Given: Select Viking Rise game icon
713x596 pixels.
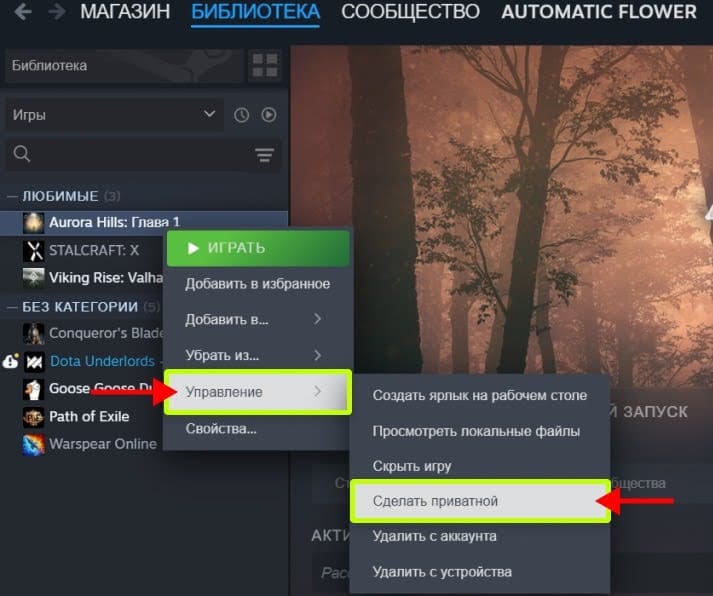Looking at the screenshot, I should (34, 278).
